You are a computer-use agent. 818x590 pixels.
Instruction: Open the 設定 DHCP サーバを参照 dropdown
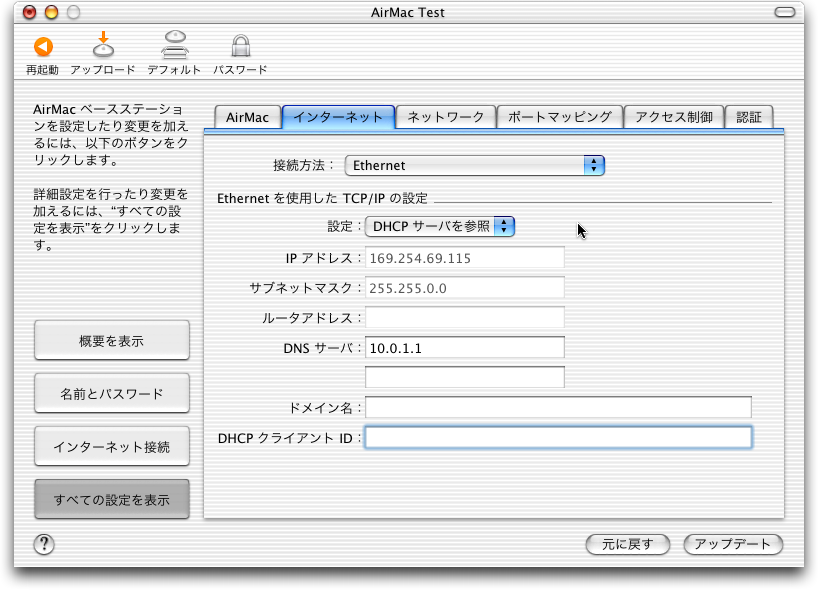tap(440, 227)
